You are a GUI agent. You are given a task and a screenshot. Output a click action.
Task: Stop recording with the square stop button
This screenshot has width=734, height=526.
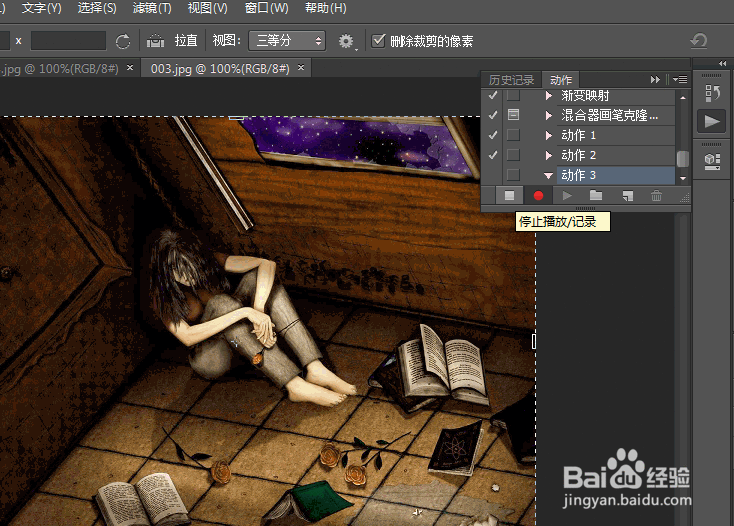(509, 195)
